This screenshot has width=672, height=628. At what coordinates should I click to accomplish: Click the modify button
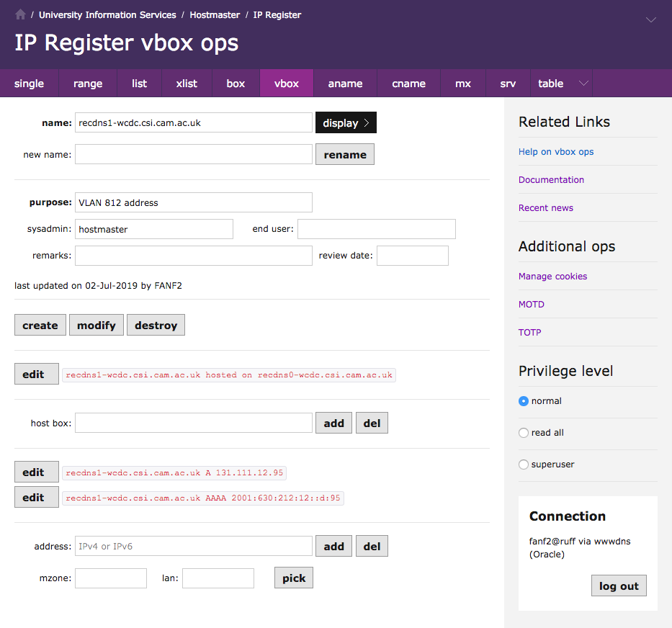coord(97,326)
